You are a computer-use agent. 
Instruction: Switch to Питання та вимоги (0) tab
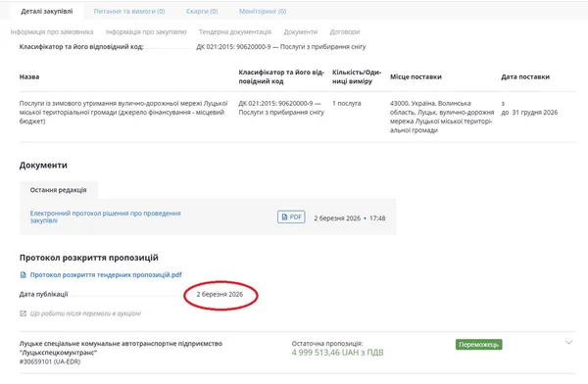[x=129, y=11]
